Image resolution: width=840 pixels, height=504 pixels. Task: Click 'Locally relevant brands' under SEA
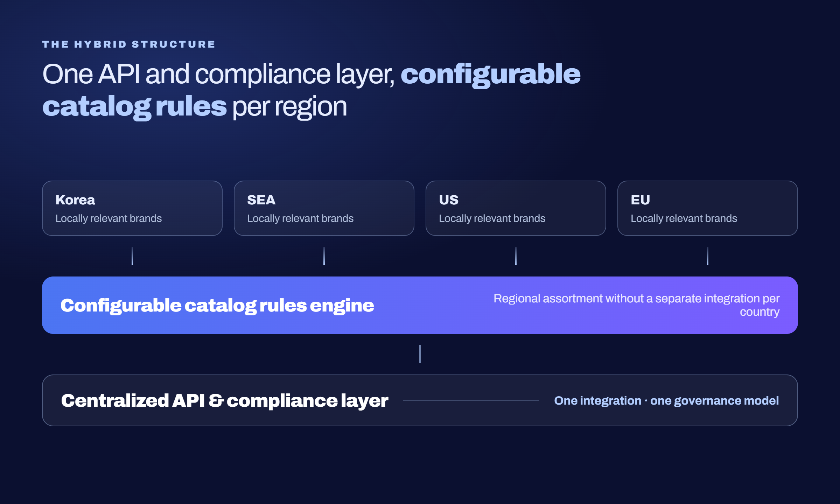click(x=300, y=218)
